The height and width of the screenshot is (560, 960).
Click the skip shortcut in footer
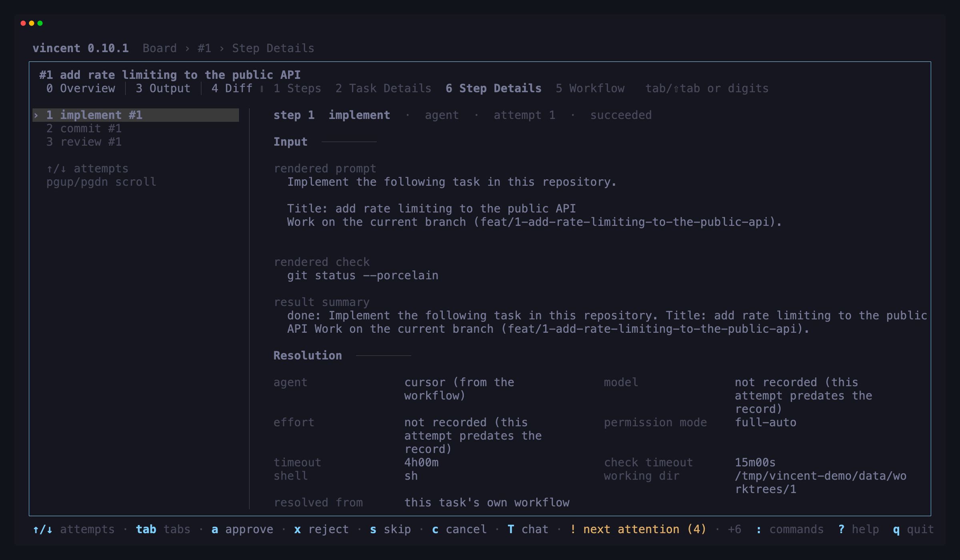pos(390,530)
